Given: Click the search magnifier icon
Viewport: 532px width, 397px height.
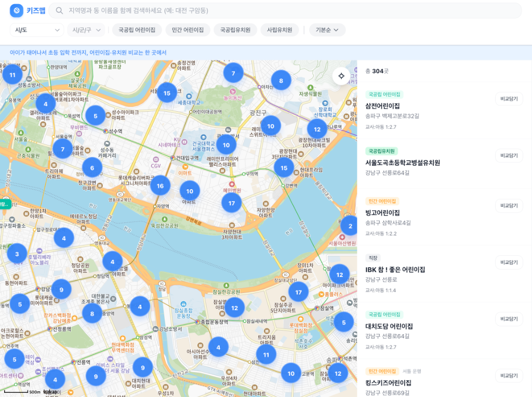Looking at the screenshot, I should [x=60, y=11].
